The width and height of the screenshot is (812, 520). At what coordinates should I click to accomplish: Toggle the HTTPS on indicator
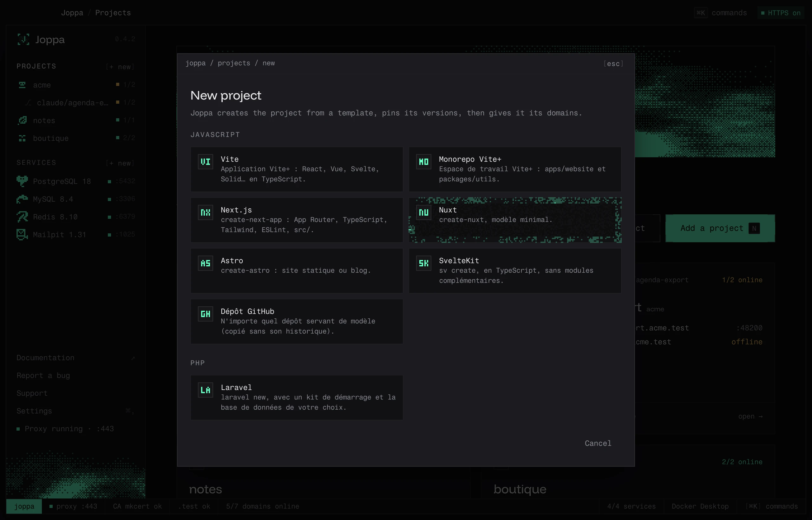pyautogui.click(x=781, y=13)
